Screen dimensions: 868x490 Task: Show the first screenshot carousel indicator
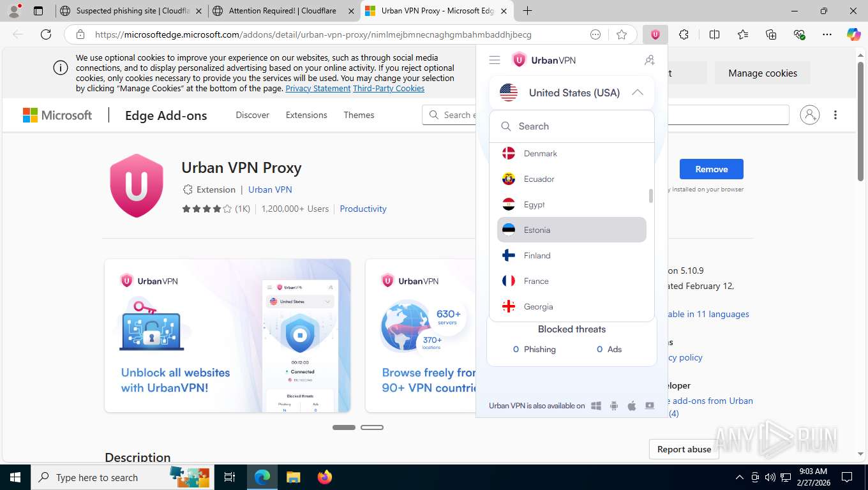344,427
